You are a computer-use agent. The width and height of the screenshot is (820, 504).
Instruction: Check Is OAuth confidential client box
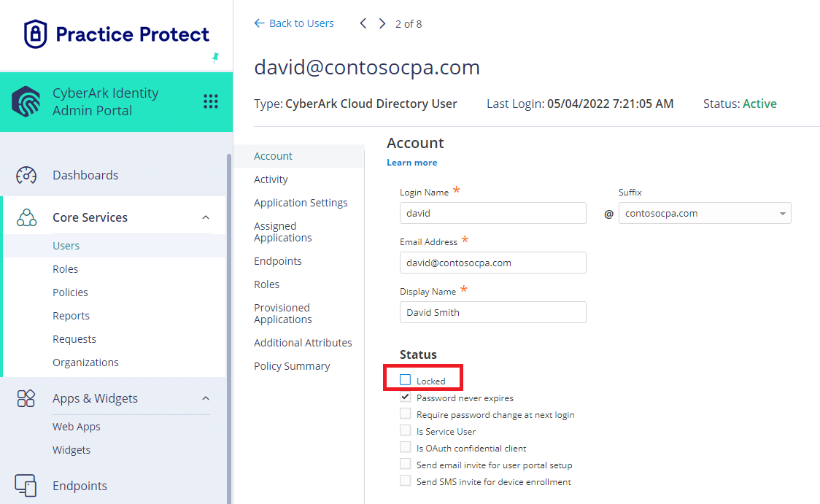tap(406, 448)
